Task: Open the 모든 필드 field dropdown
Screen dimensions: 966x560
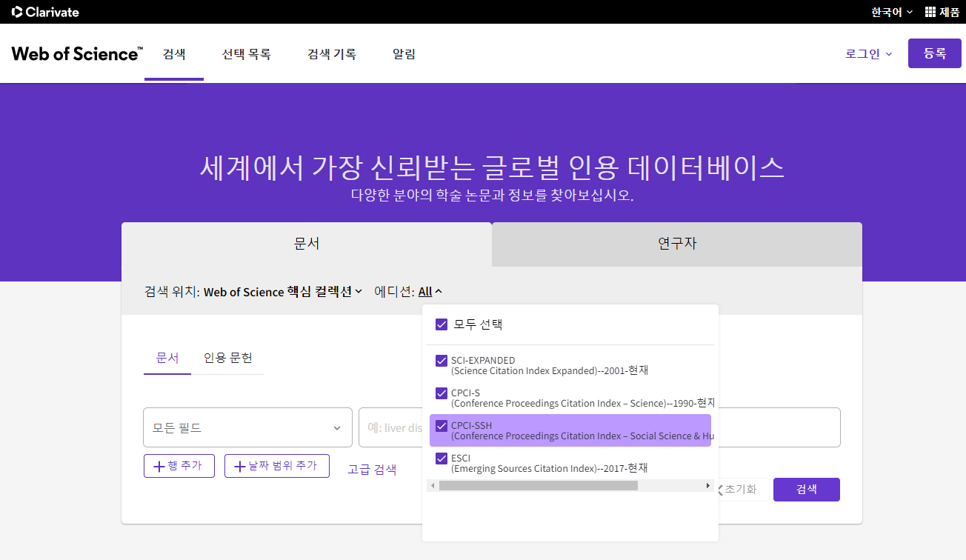Action: (x=247, y=427)
